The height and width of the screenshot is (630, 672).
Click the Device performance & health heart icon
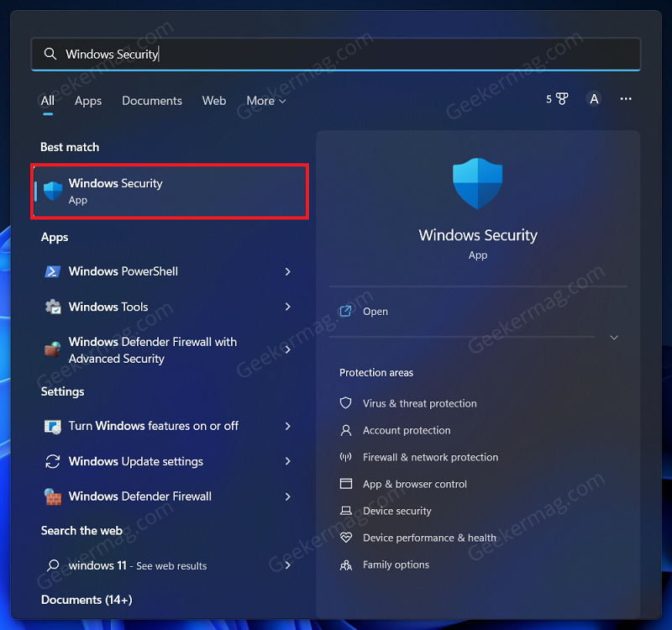(x=346, y=538)
